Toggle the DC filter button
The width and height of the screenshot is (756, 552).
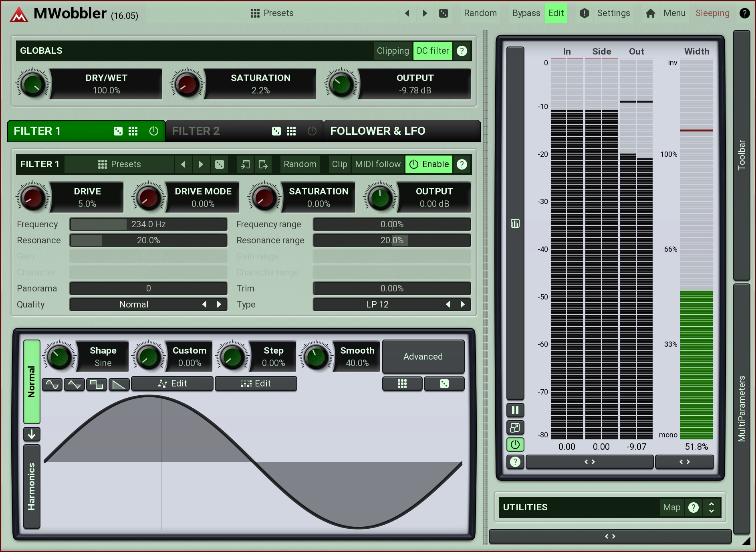click(433, 51)
